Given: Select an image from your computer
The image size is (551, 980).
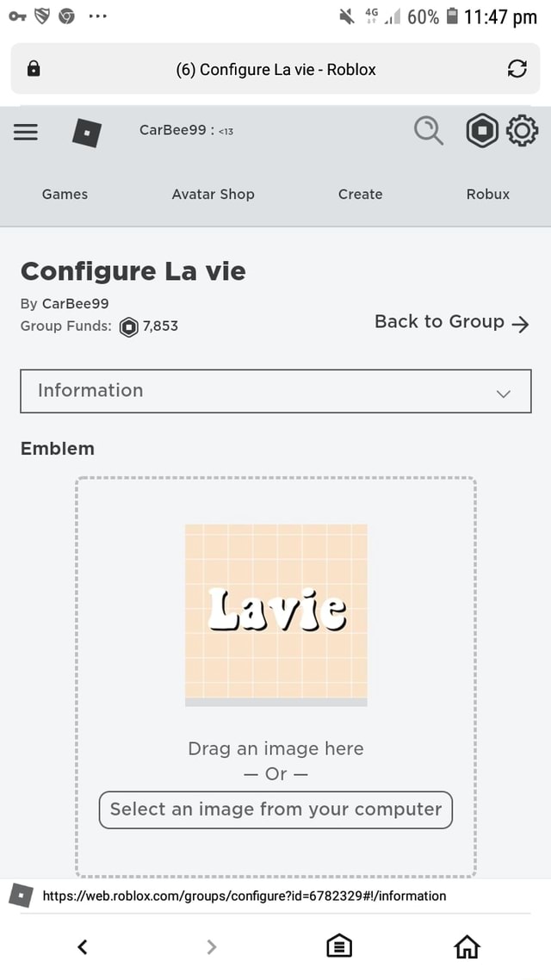Looking at the screenshot, I should 275,809.
